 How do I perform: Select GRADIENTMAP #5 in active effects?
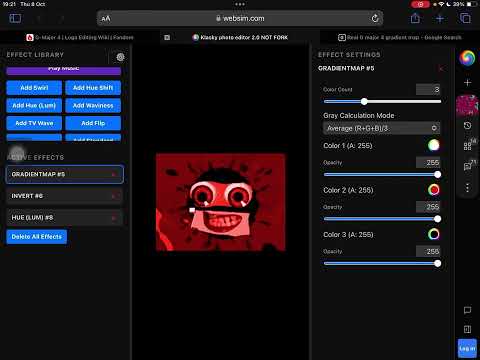[x=65, y=174]
